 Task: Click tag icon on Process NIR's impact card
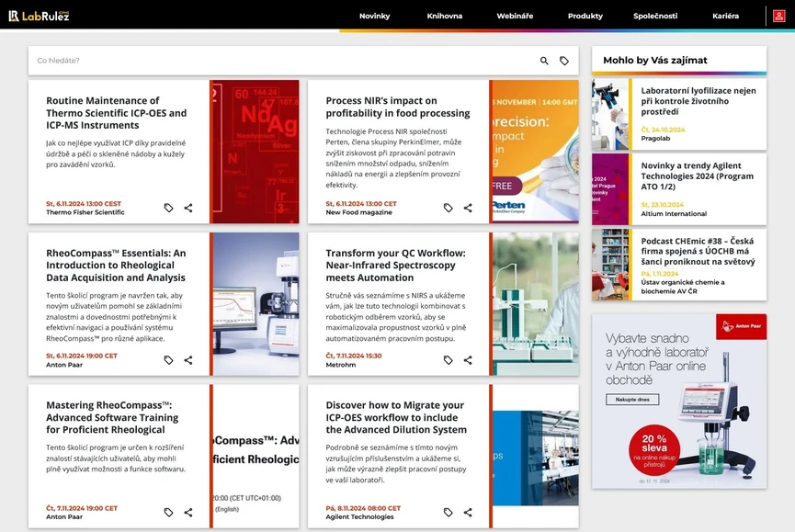coord(449,208)
